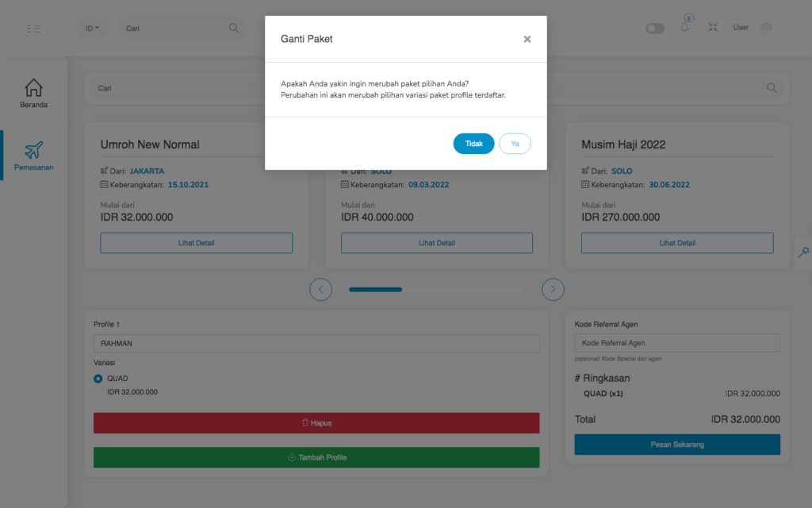Click the notification bell icon

click(684, 28)
